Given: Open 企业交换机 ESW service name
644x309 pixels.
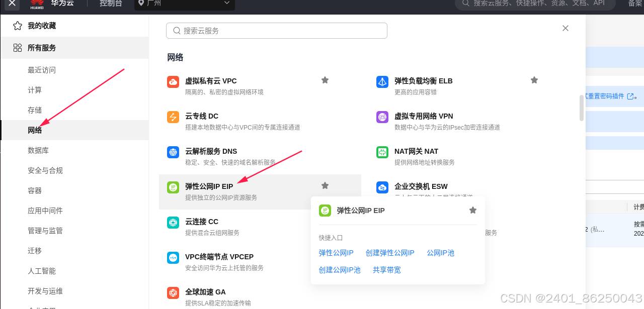Looking at the screenshot, I should (x=421, y=186).
